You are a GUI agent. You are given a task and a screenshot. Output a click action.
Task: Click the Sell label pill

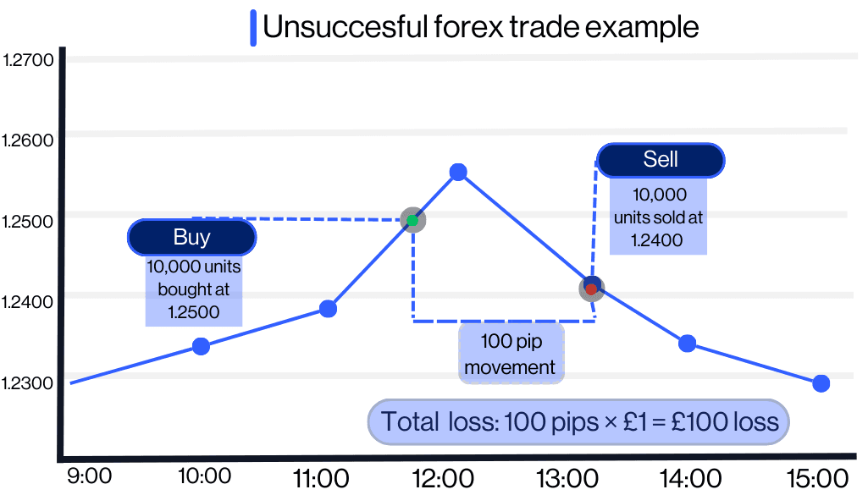661,159
